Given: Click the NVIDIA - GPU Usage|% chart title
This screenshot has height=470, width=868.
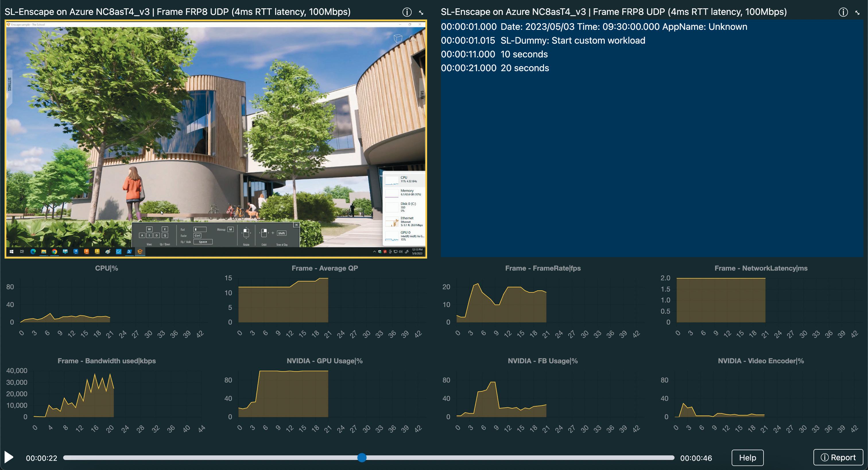Looking at the screenshot, I should (324, 361).
